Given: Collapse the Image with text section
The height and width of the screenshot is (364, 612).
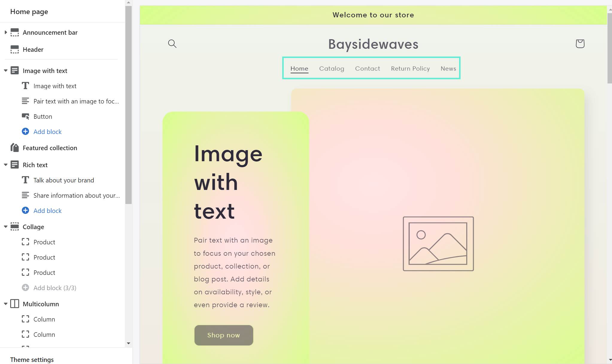Looking at the screenshot, I should [6, 71].
